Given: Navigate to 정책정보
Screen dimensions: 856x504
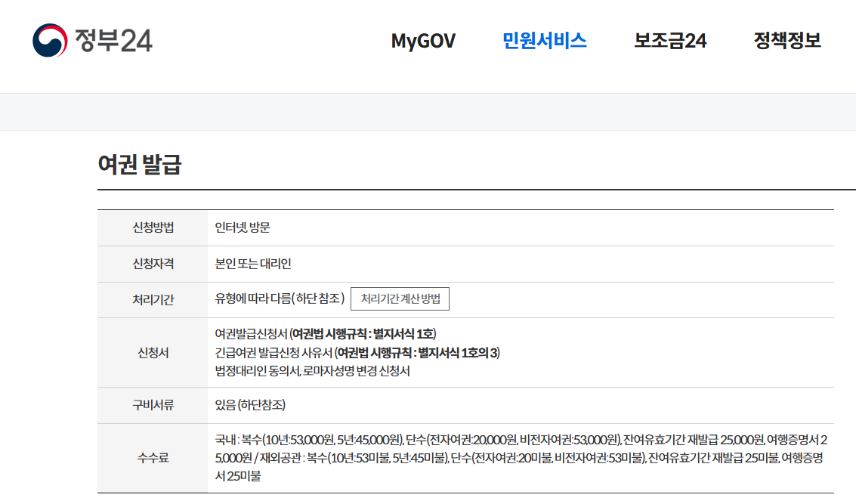Looking at the screenshot, I should (788, 42).
